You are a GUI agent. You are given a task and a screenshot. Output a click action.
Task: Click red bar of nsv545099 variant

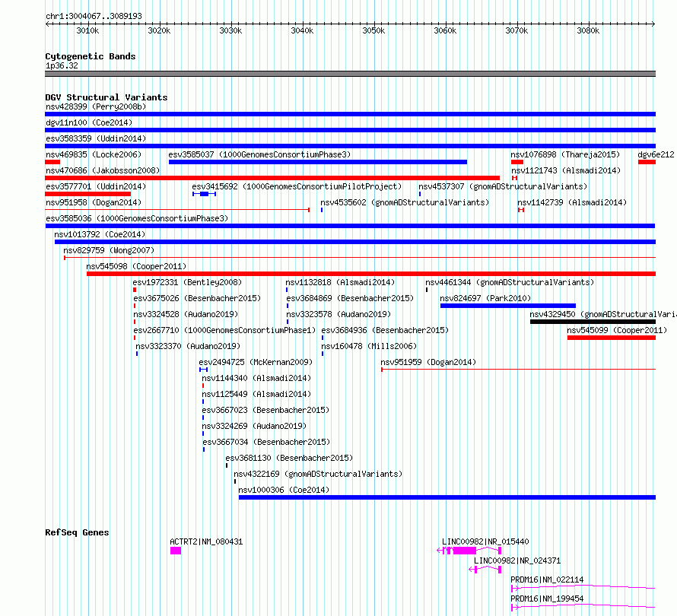(x=612, y=338)
